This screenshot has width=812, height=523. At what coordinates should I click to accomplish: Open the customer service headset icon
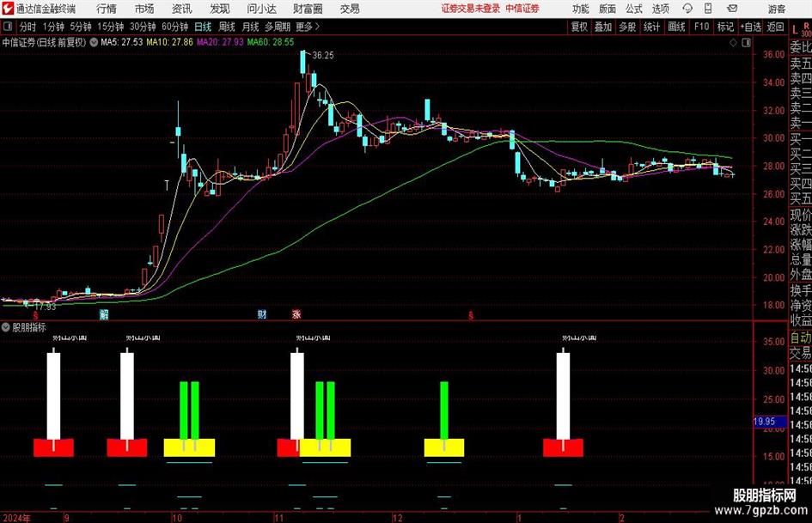(x=687, y=9)
